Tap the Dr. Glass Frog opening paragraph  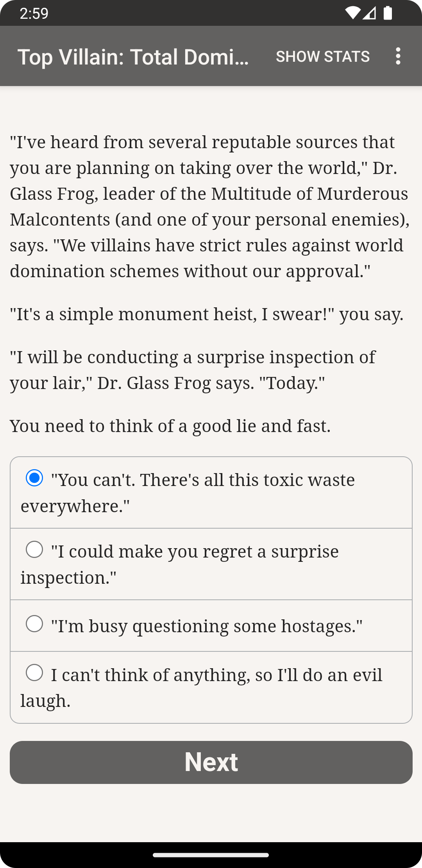click(x=210, y=206)
